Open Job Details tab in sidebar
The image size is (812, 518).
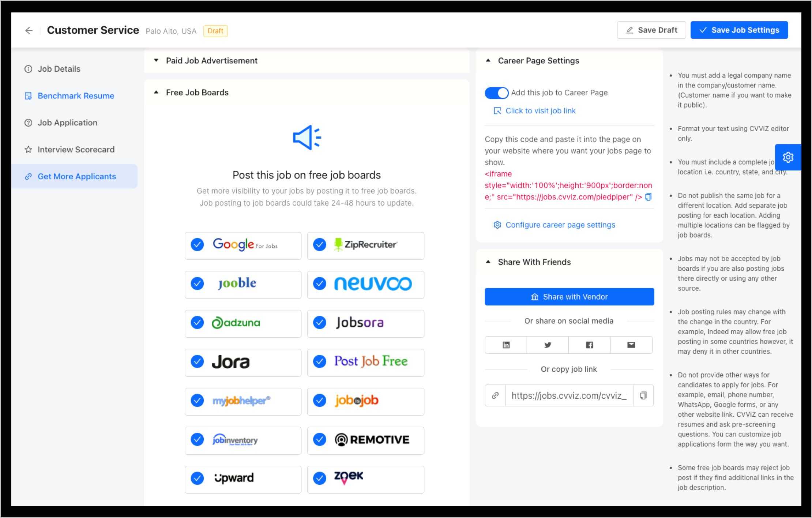(x=60, y=69)
